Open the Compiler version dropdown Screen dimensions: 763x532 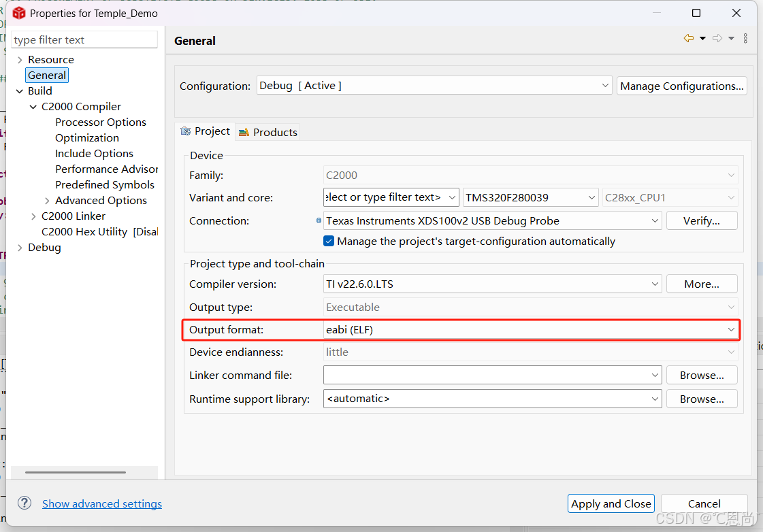(x=493, y=284)
